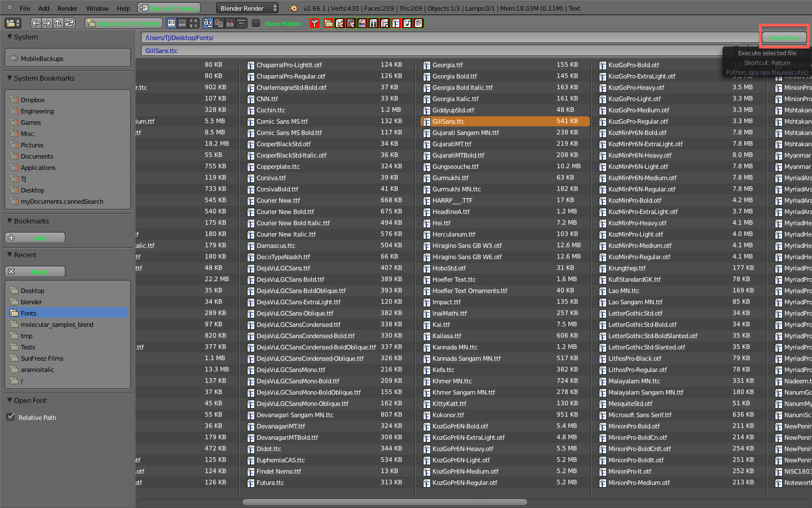
Task: Toggle the script files filter
Action: 385,23
